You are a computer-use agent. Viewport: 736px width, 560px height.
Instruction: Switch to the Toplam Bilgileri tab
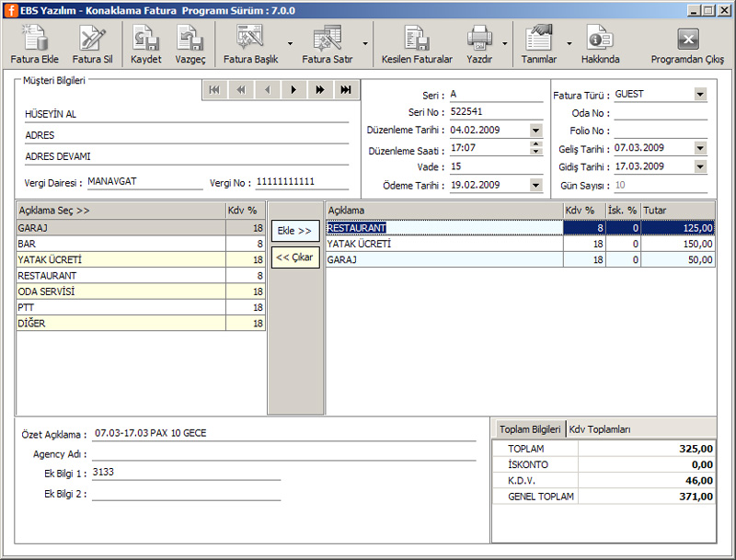[x=530, y=429]
